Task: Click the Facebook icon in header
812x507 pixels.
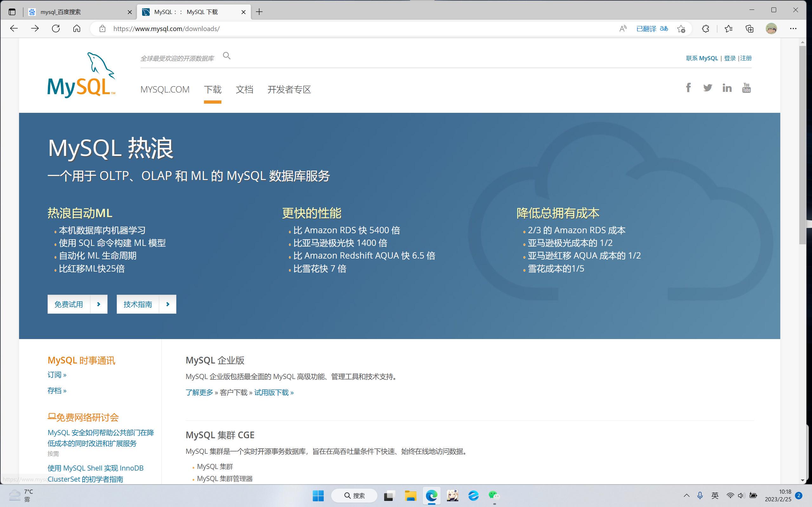Action: coord(688,88)
